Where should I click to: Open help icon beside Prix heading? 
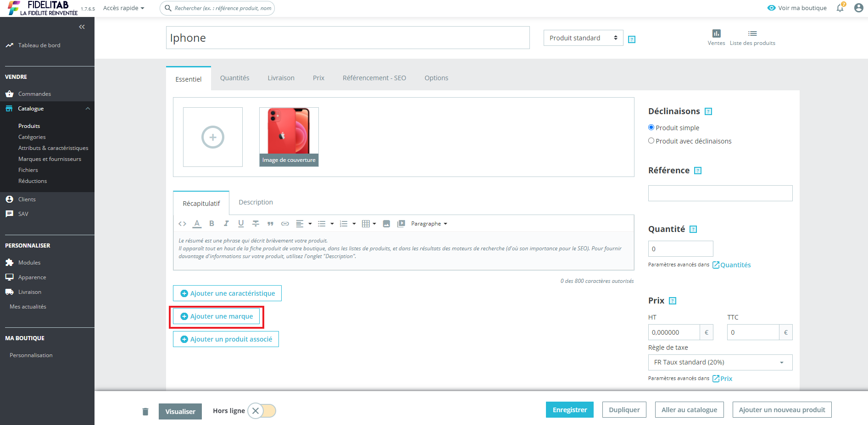click(673, 301)
